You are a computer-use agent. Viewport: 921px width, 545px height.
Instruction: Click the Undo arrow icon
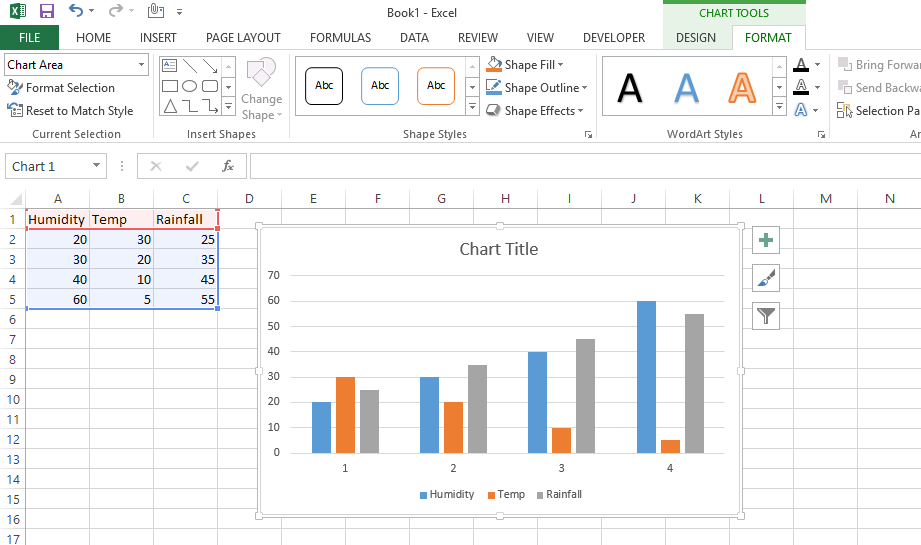point(76,10)
